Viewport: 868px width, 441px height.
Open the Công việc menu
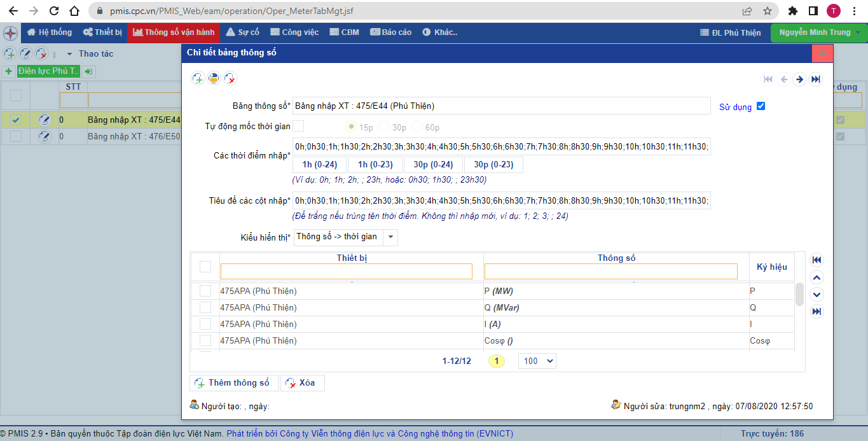[294, 32]
